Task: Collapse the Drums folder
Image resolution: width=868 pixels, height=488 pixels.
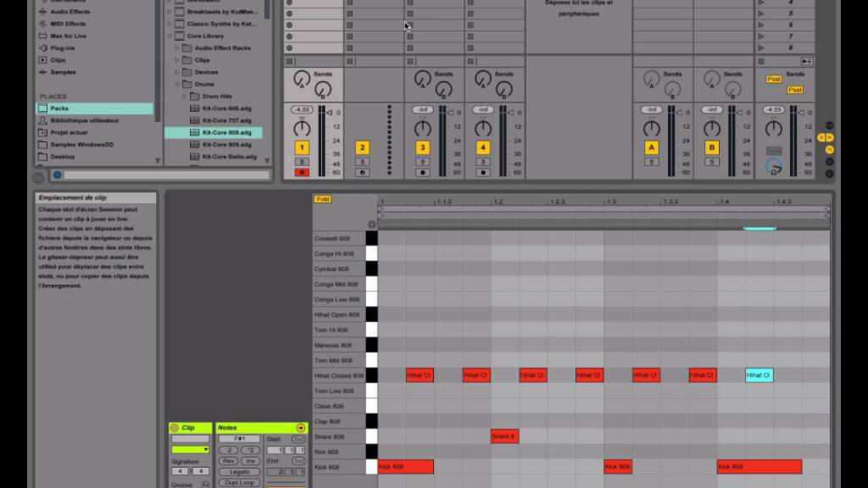Action: 177,85
